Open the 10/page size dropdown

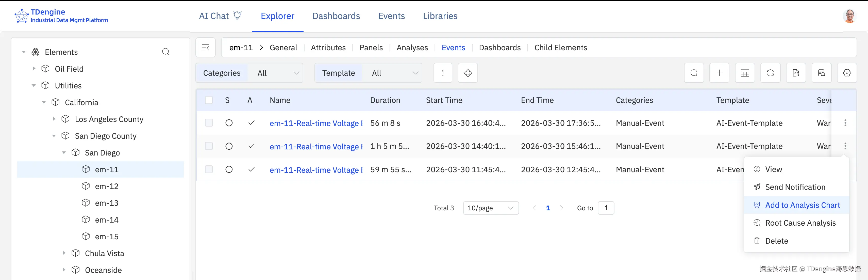pyautogui.click(x=491, y=208)
